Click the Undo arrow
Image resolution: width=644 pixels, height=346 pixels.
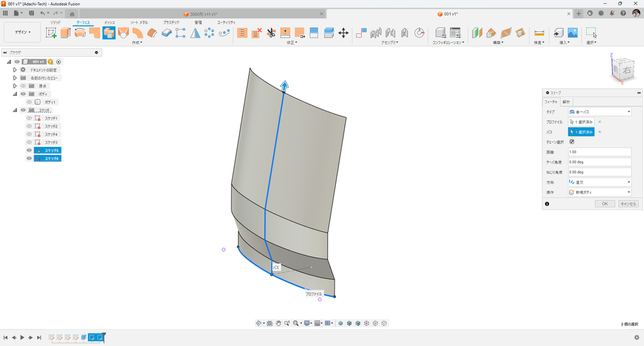43,14
